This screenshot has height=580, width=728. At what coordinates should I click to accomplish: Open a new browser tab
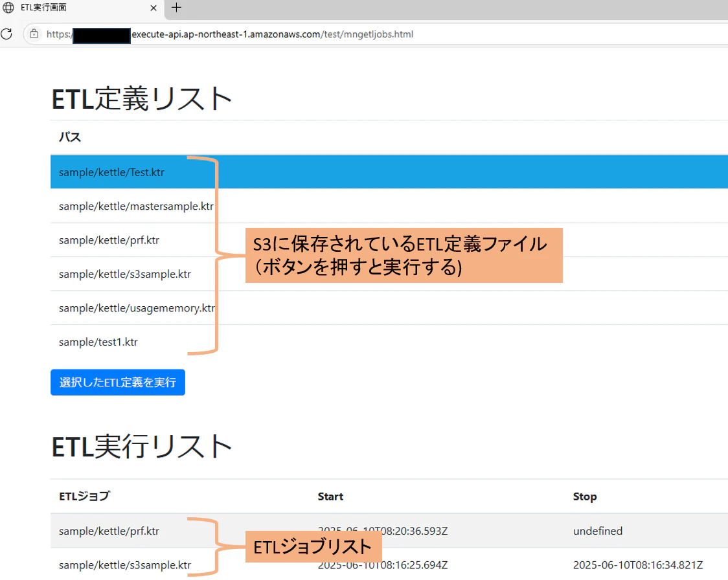[x=176, y=7]
